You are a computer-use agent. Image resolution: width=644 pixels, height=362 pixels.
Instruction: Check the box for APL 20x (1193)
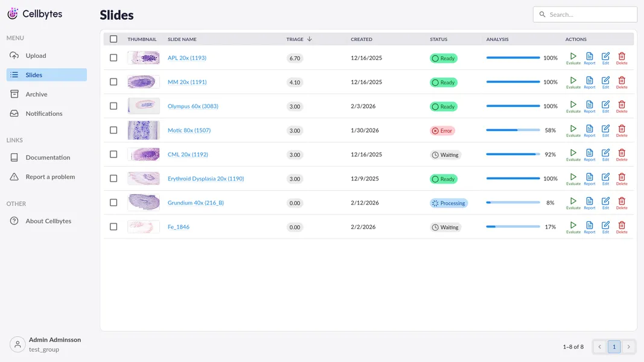coord(113,58)
